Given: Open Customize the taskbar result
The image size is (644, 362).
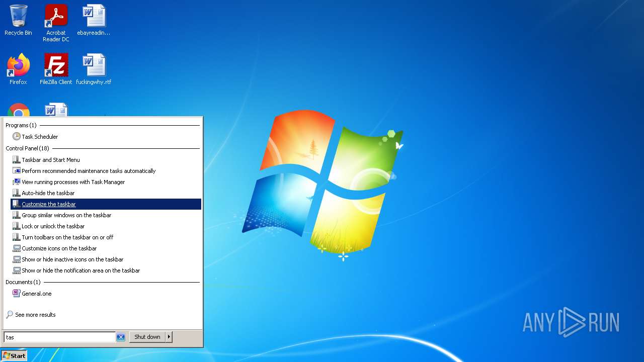Looking at the screenshot, I should tap(106, 204).
